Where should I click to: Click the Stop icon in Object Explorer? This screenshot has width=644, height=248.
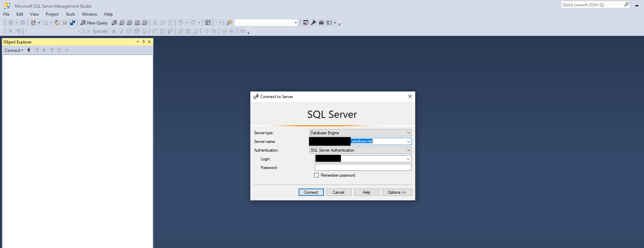[x=44, y=50]
